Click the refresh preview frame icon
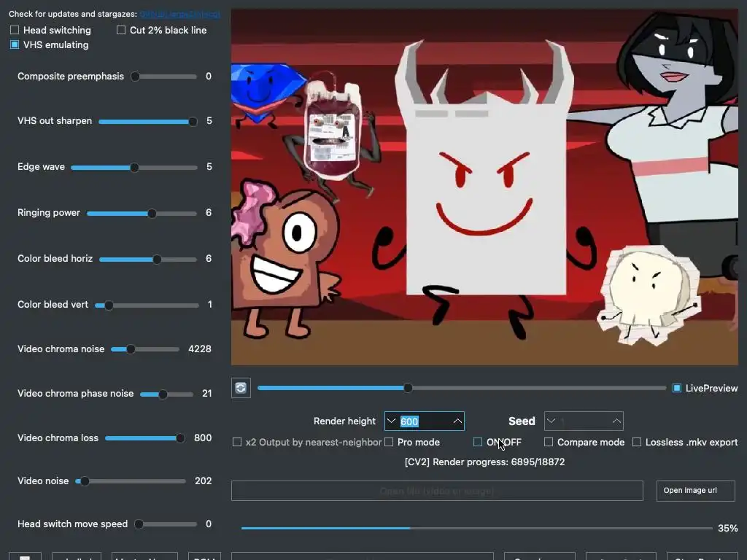The image size is (747, 560). coord(241,388)
